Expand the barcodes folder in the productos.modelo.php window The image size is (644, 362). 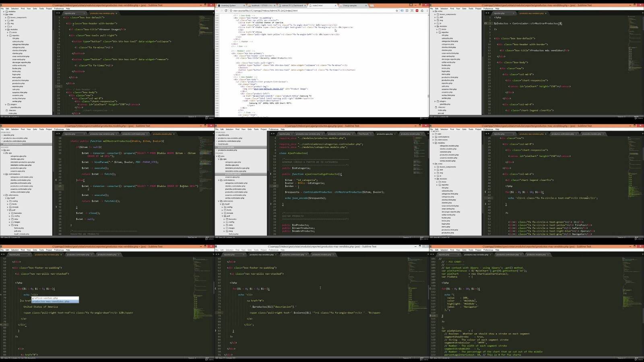tap(10, 213)
